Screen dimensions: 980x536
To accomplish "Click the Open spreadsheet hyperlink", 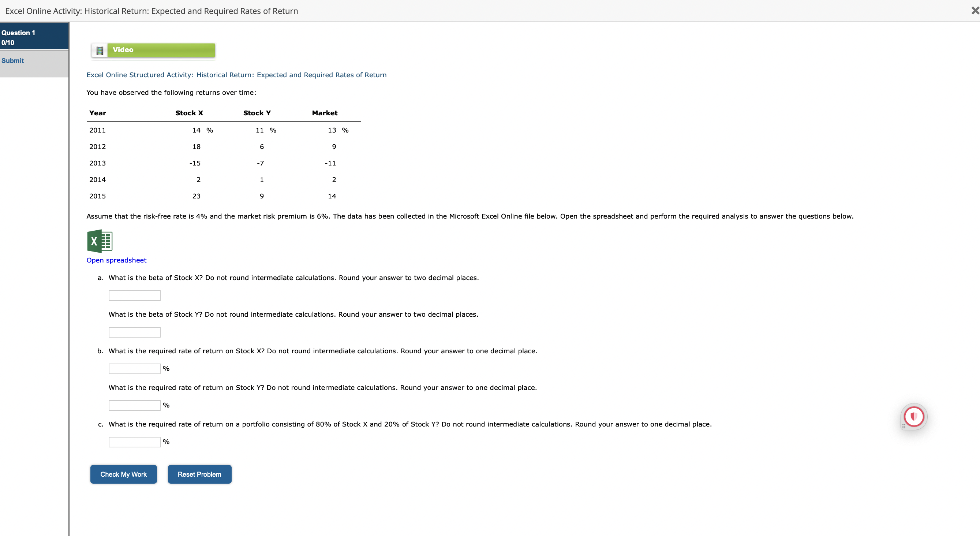I will pyautogui.click(x=117, y=260).
